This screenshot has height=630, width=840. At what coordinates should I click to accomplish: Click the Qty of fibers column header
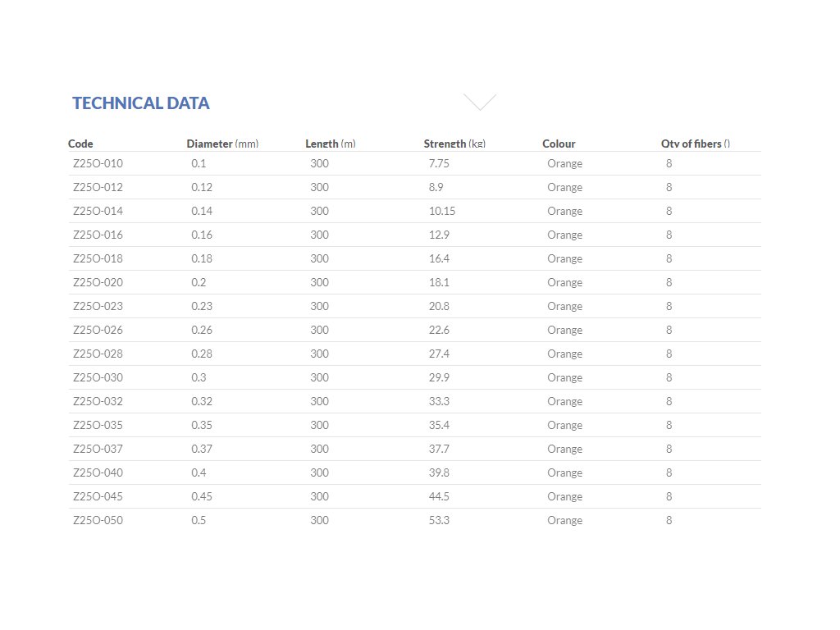click(695, 144)
